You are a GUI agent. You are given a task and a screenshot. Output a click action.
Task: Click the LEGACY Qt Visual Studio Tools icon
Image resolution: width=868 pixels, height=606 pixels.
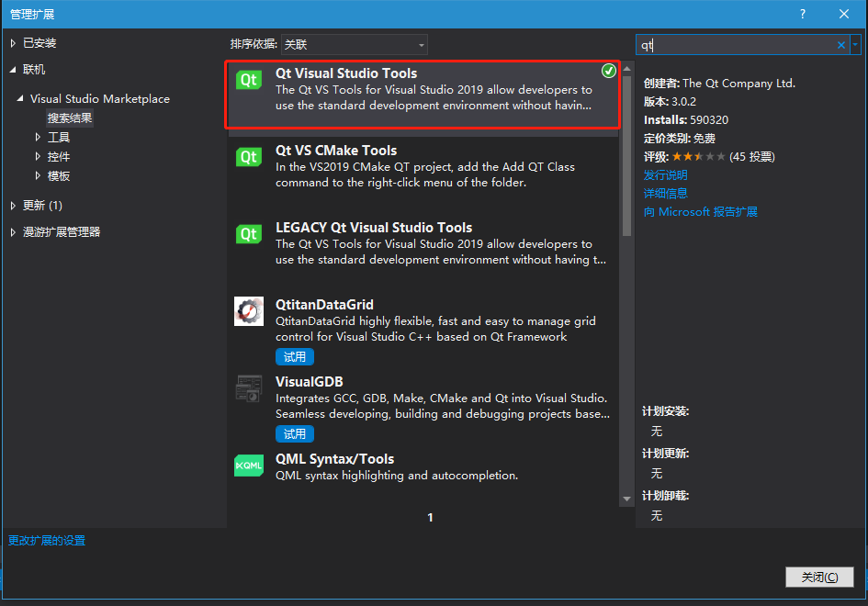tap(249, 234)
